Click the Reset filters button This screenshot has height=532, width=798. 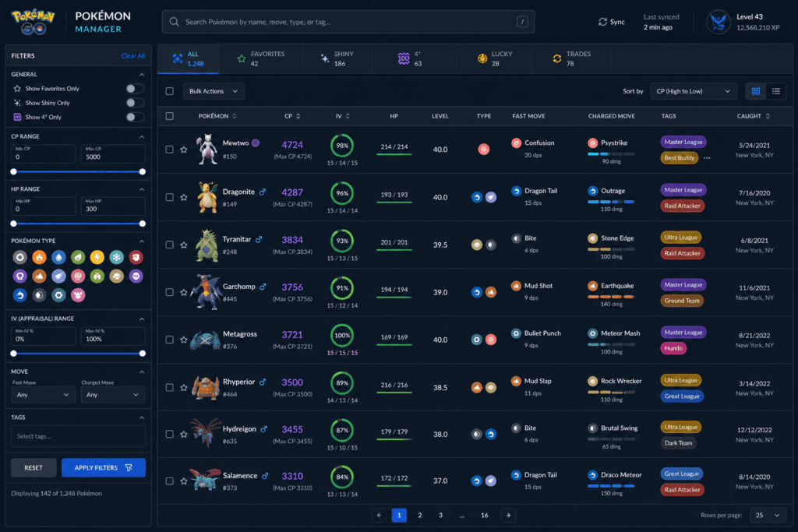tap(34, 468)
